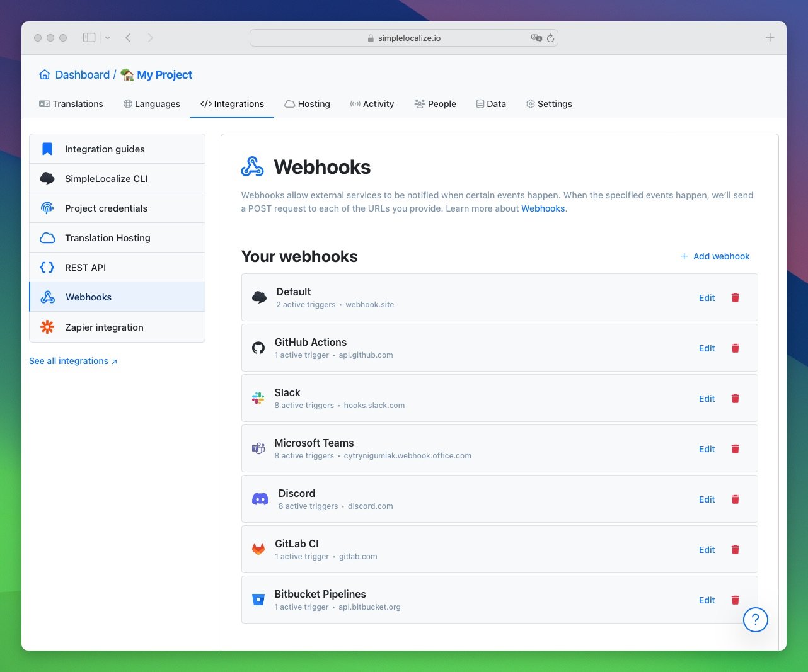Select the Integrations tab
808x672 pixels.
tap(232, 104)
